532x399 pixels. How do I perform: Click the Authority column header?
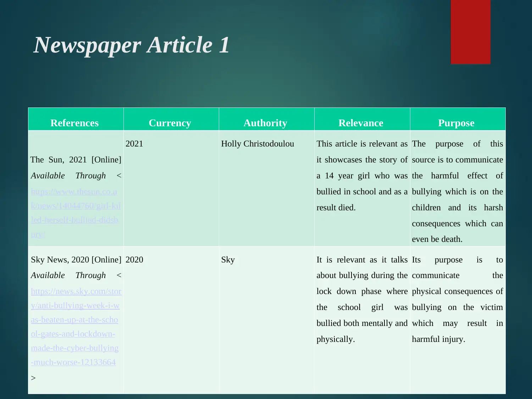[267, 119]
